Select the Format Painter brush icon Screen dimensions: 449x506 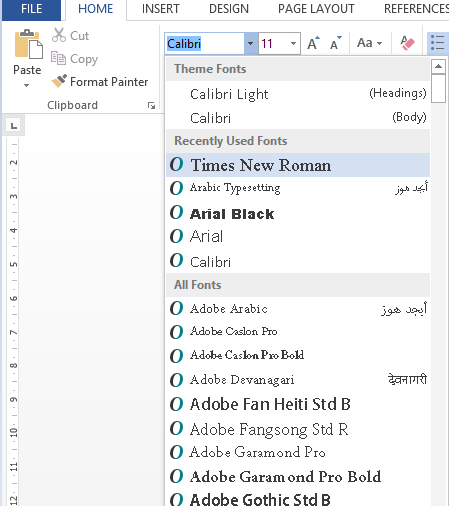tap(59, 81)
